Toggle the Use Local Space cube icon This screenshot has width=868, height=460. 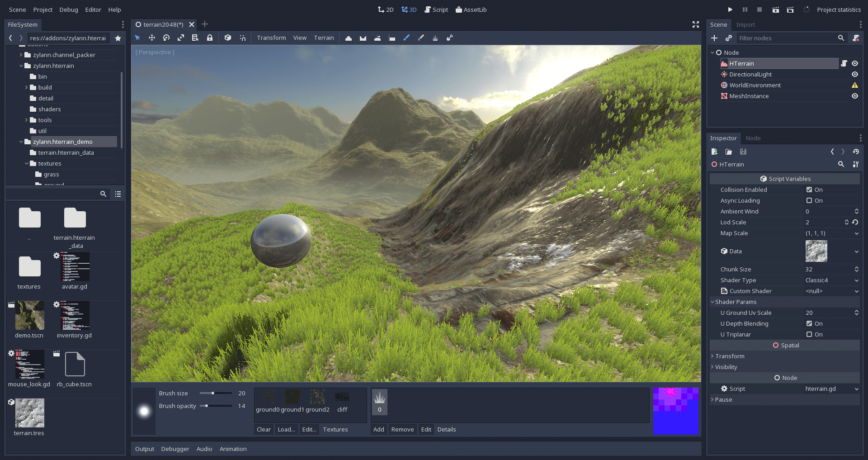pos(228,38)
